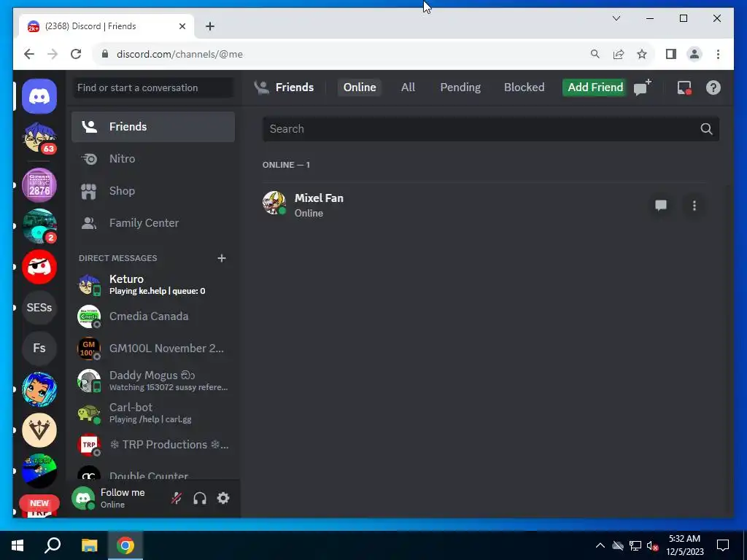Open File Explorer from taskbar
The height and width of the screenshot is (560, 747).
tap(89, 545)
